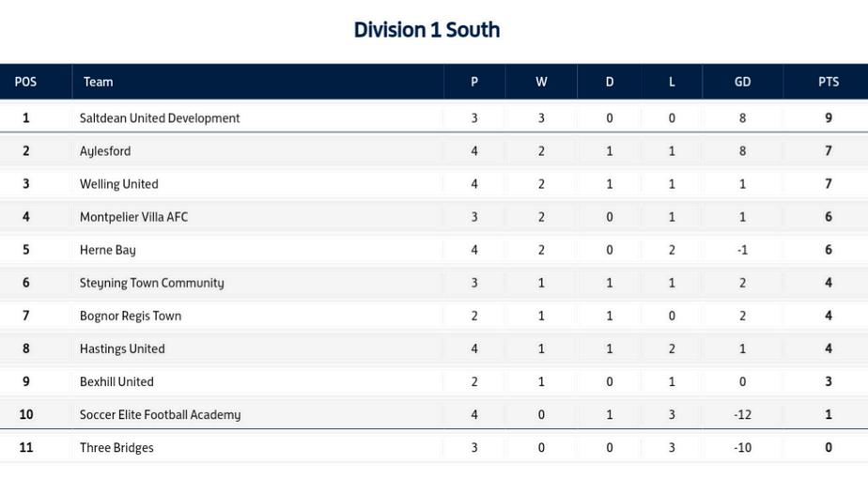Click the W column header
The width and height of the screenshot is (868, 480).
click(541, 82)
